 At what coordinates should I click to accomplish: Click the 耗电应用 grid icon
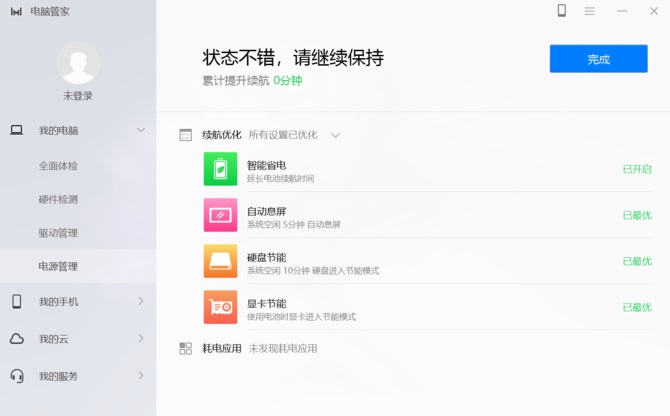coord(185,348)
